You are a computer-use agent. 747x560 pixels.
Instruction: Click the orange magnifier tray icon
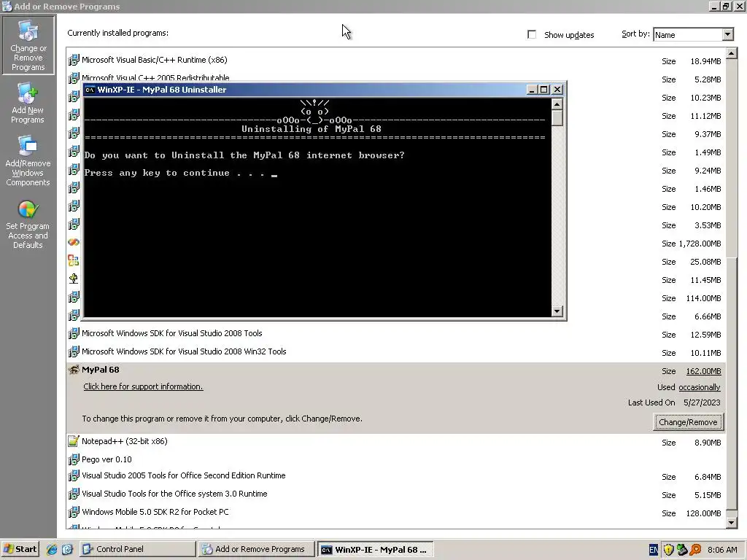[695, 550]
